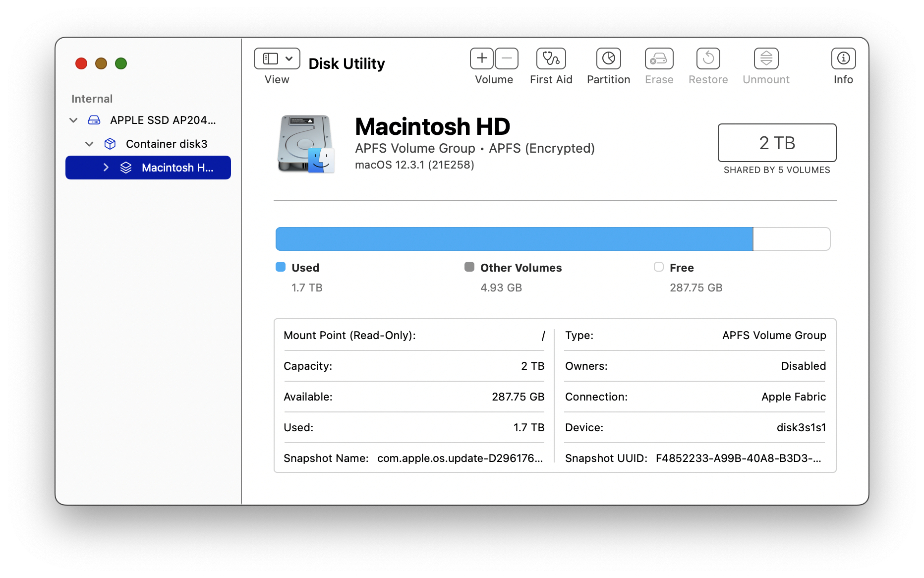Remove volume with the minus icon
The image size is (924, 578).
tap(507, 58)
